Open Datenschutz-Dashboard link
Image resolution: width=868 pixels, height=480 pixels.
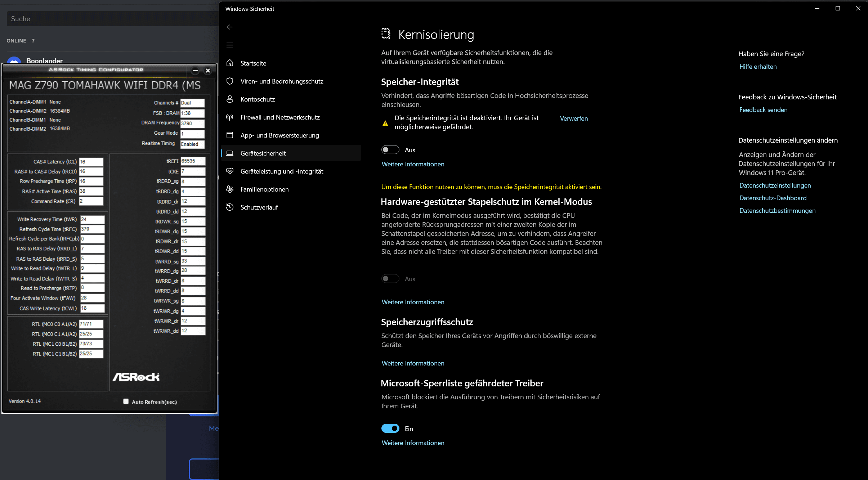click(x=773, y=198)
